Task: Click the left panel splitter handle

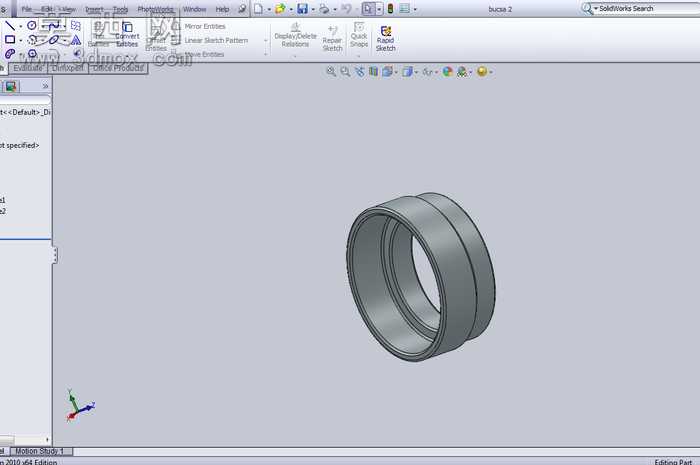Action: tap(54, 255)
